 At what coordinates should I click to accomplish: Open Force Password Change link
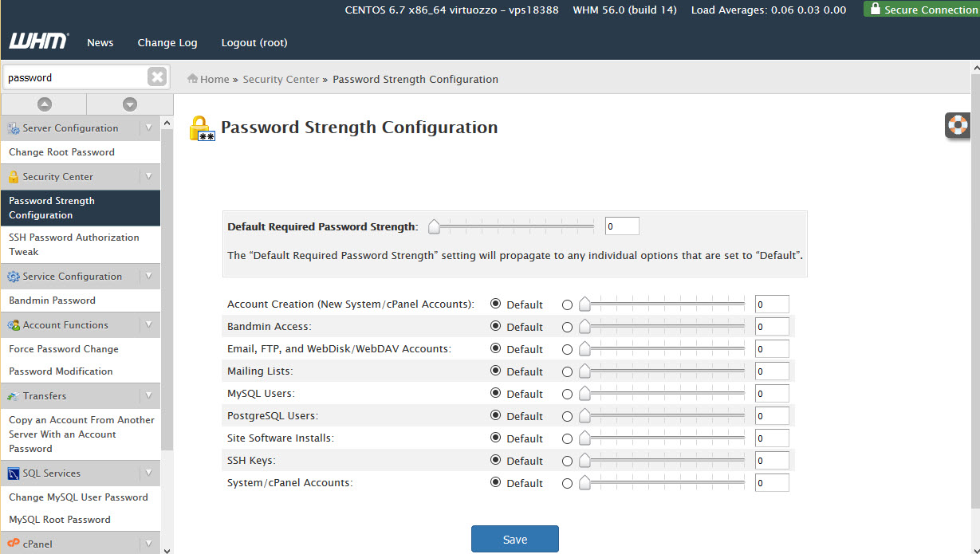64,349
